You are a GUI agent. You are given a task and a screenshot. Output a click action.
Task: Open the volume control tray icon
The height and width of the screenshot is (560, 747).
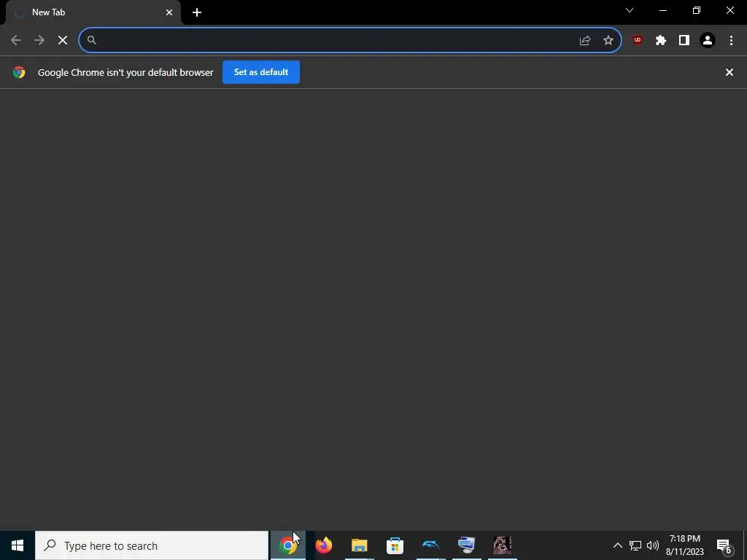(653, 545)
